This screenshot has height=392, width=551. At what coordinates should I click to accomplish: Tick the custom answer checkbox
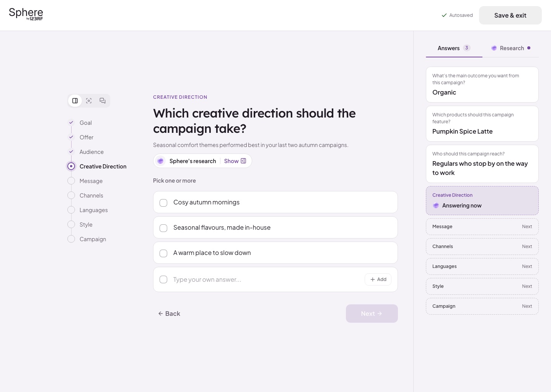tap(163, 279)
